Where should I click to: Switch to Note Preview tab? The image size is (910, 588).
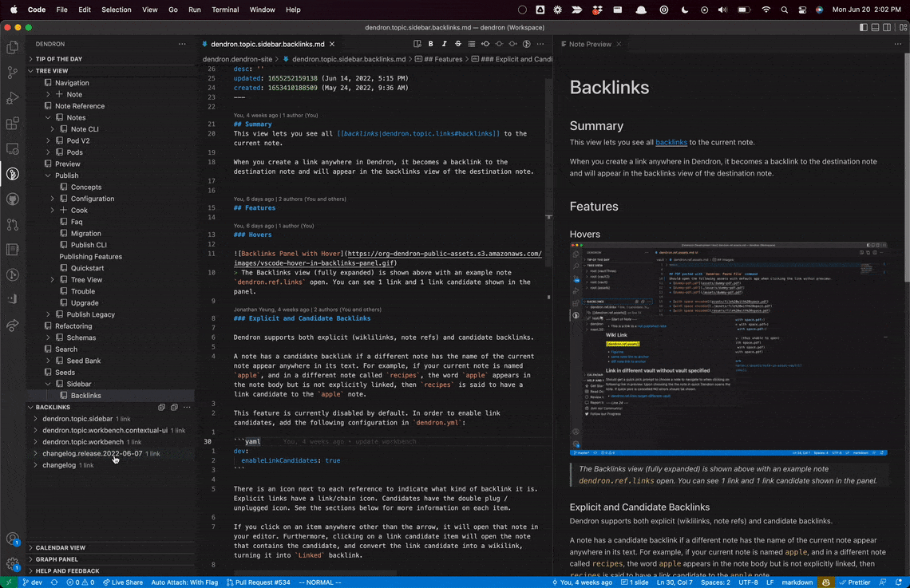point(590,44)
